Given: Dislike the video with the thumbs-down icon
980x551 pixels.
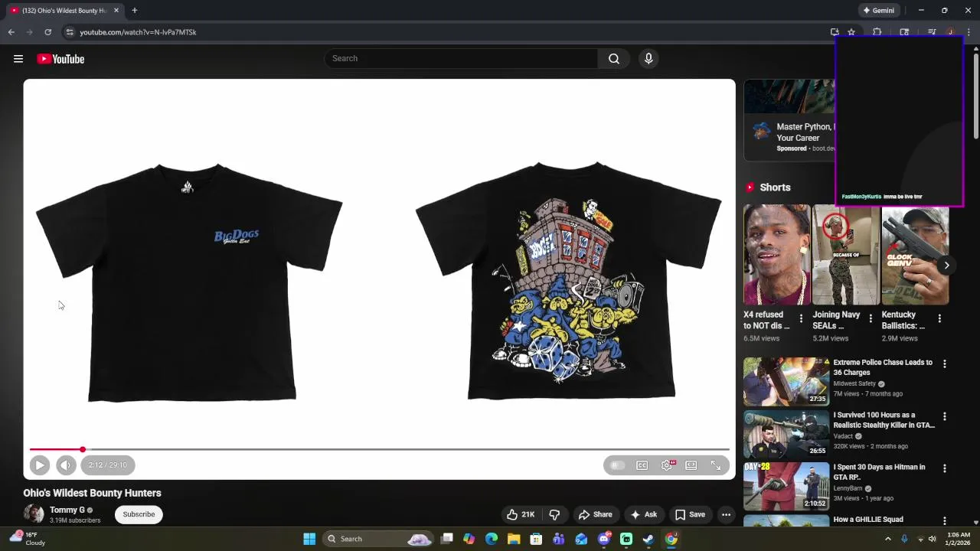Looking at the screenshot, I should click(555, 514).
